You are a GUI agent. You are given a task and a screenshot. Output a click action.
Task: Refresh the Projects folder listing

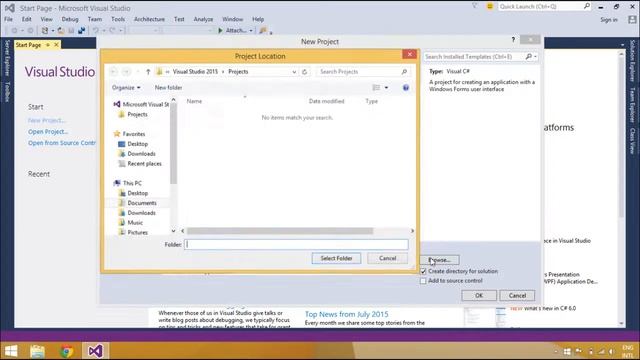[304, 72]
